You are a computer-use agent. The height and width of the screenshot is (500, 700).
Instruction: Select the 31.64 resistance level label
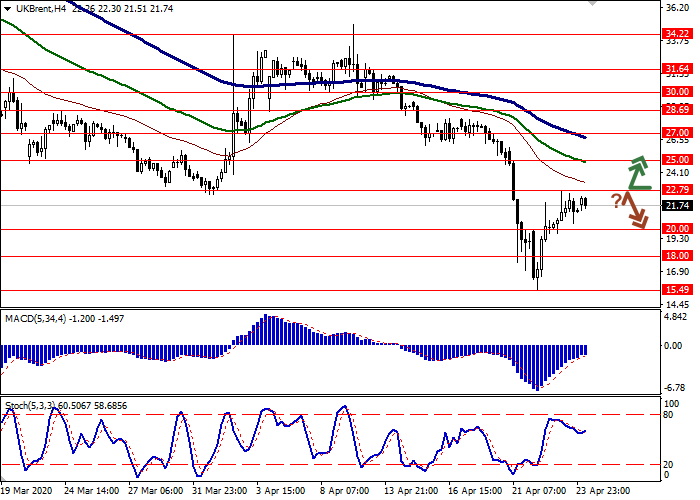(x=677, y=70)
